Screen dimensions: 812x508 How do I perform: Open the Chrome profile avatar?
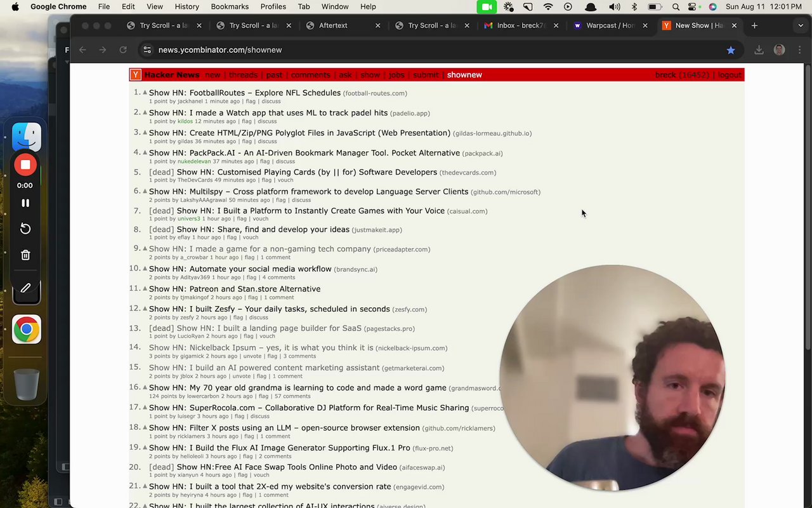tap(779, 50)
